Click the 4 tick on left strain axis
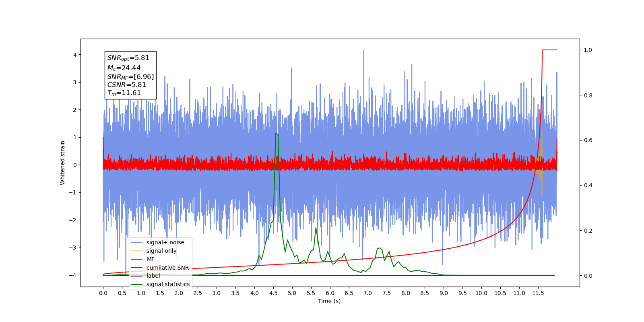Screen dimensions: 644x322 click(75, 55)
